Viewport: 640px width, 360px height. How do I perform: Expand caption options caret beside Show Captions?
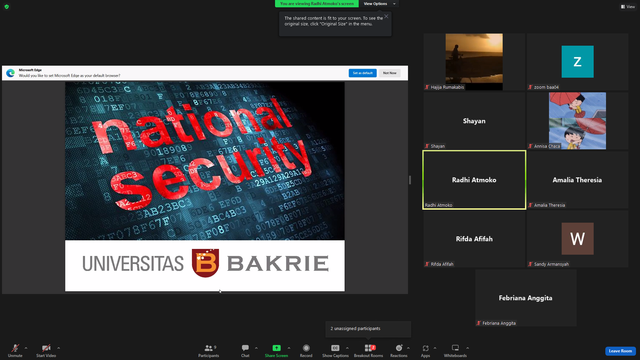point(347,348)
